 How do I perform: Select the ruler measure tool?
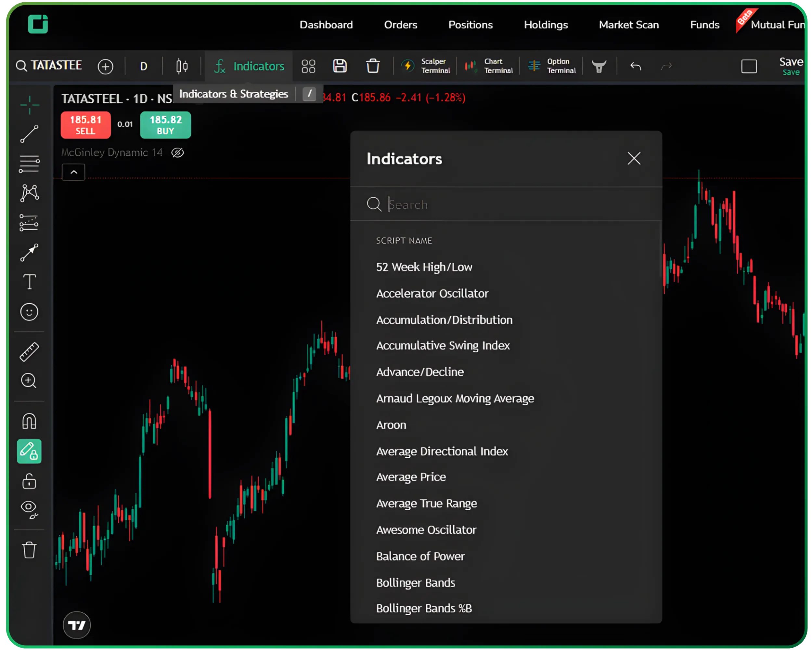point(29,352)
